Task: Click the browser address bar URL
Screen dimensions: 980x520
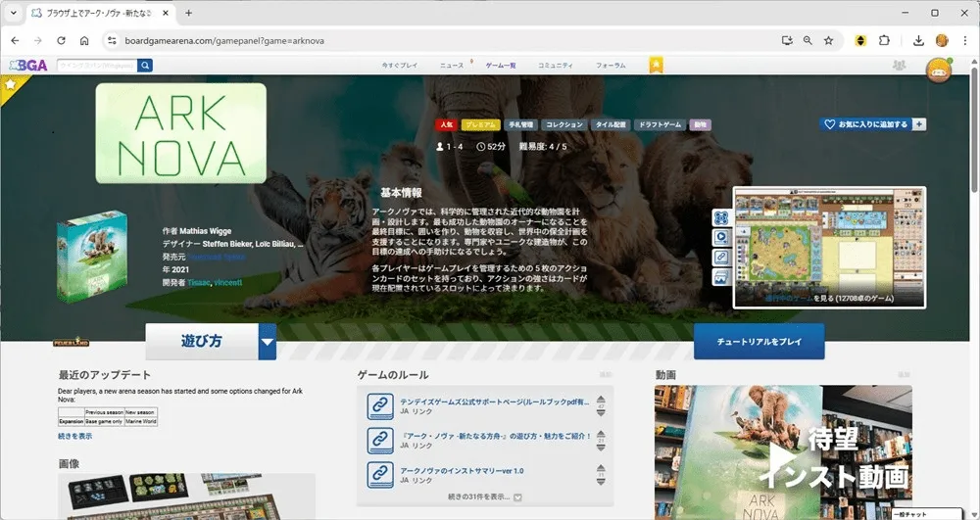Action: point(224,40)
